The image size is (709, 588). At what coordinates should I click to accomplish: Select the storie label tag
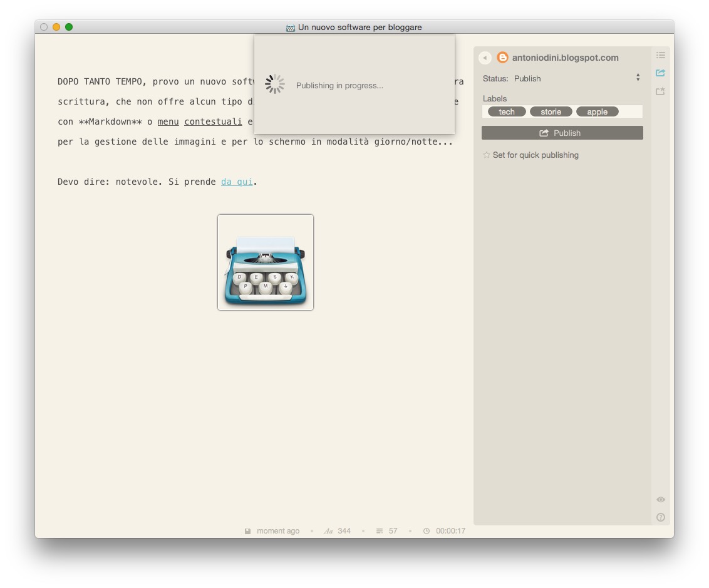click(x=551, y=111)
